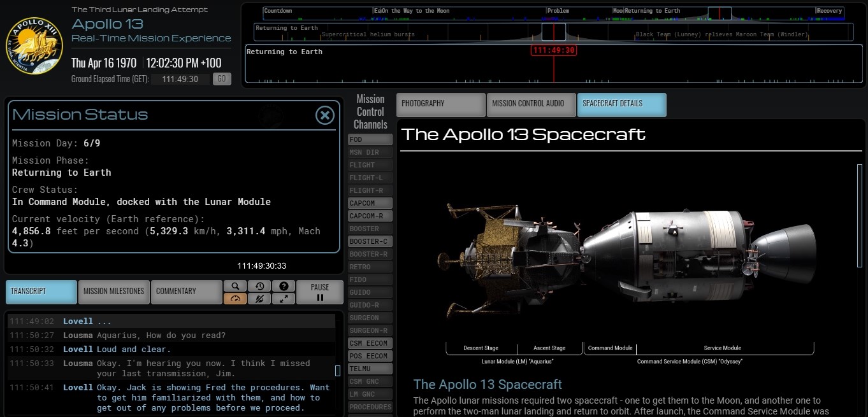Select the BOOSTER-R channel
The image size is (868, 417).
[x=370, y=254]
